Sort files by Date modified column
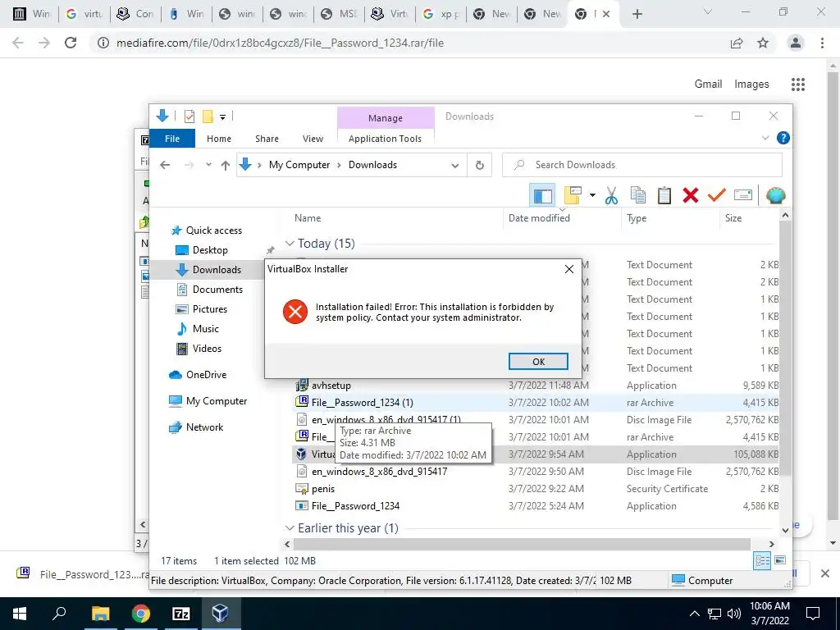 tap(539, 218)
